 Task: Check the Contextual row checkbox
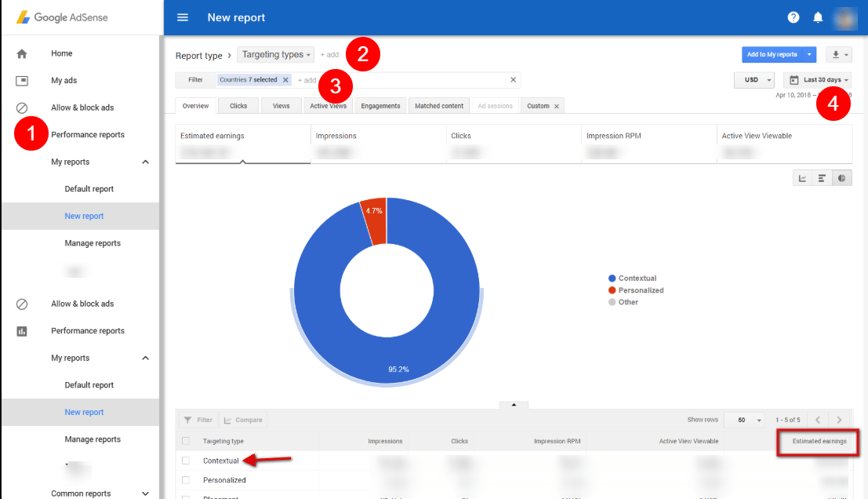[x=186, y=461]
